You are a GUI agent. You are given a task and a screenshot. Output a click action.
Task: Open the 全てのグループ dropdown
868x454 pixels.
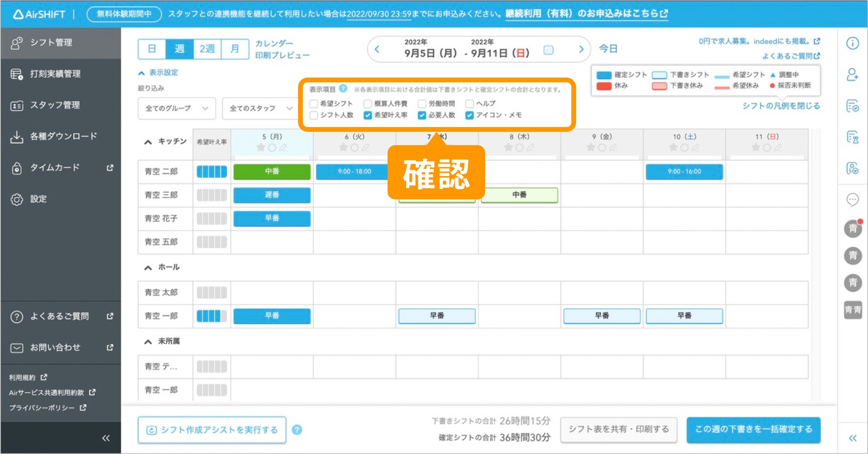point(176,109)
